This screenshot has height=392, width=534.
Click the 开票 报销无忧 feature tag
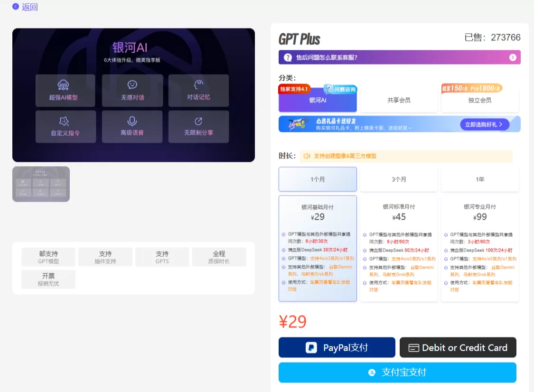tap(48, 279)
